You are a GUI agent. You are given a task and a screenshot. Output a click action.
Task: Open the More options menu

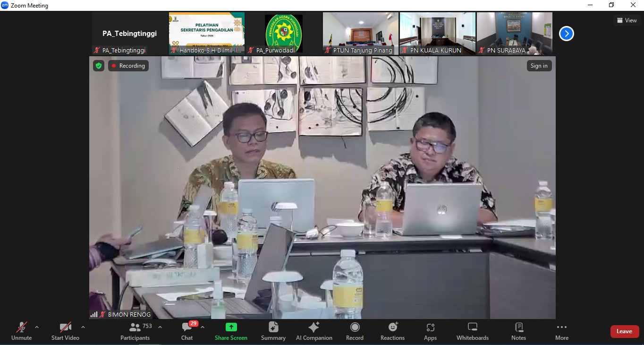click(561, 331)
